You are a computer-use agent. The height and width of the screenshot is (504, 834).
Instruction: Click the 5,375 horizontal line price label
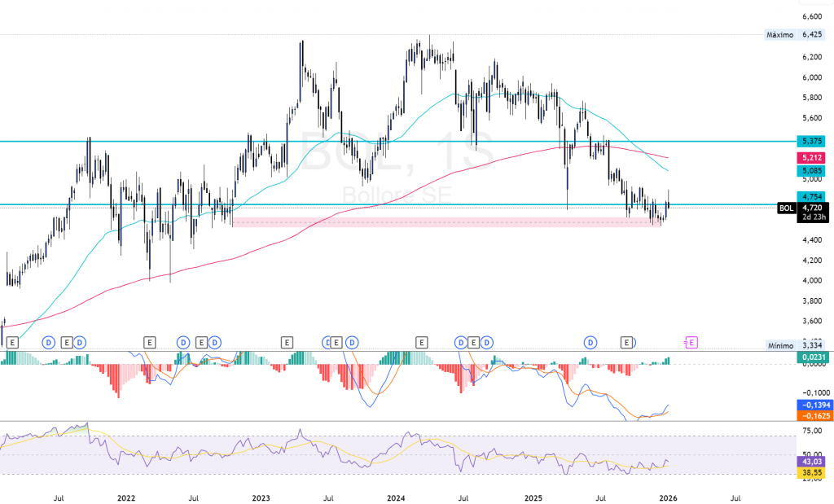811,141
